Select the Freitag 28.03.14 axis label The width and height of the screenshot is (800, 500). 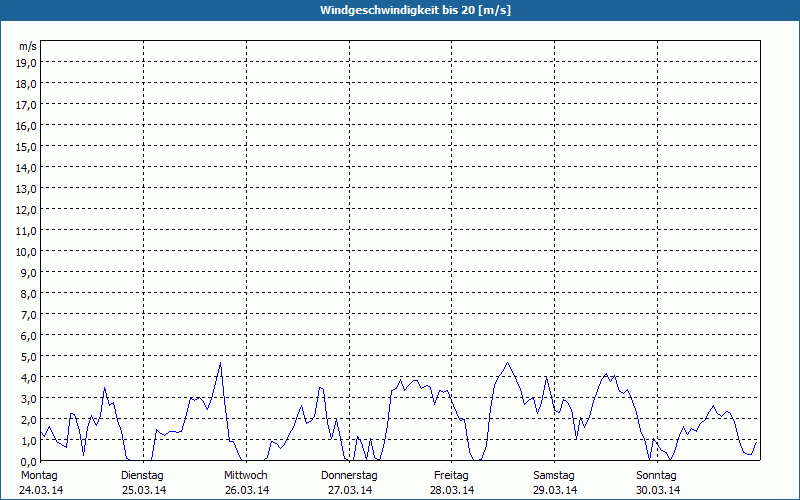(452, 483)
